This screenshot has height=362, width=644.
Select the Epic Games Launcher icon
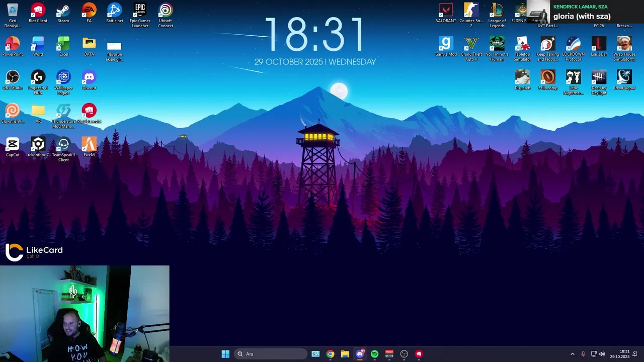pos(140,15)
